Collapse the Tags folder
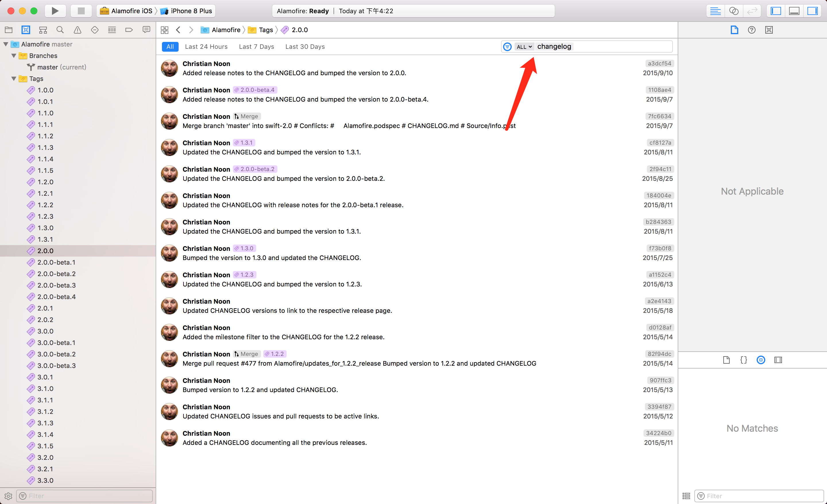 (x=14, y=79)
